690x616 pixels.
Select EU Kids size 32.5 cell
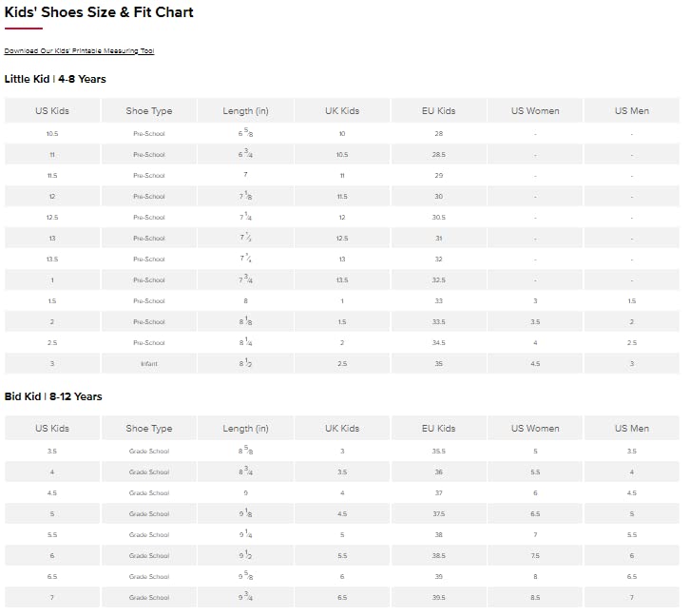(x=438, y=280)
